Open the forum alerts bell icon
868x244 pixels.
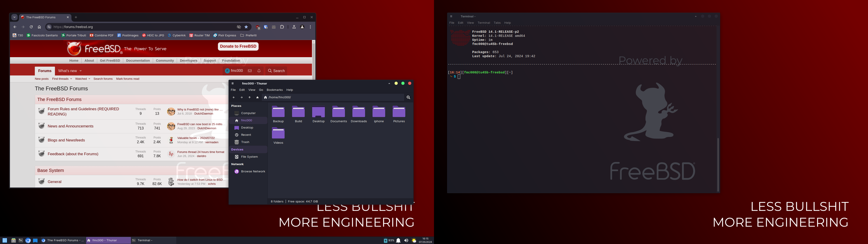point(259,71)
